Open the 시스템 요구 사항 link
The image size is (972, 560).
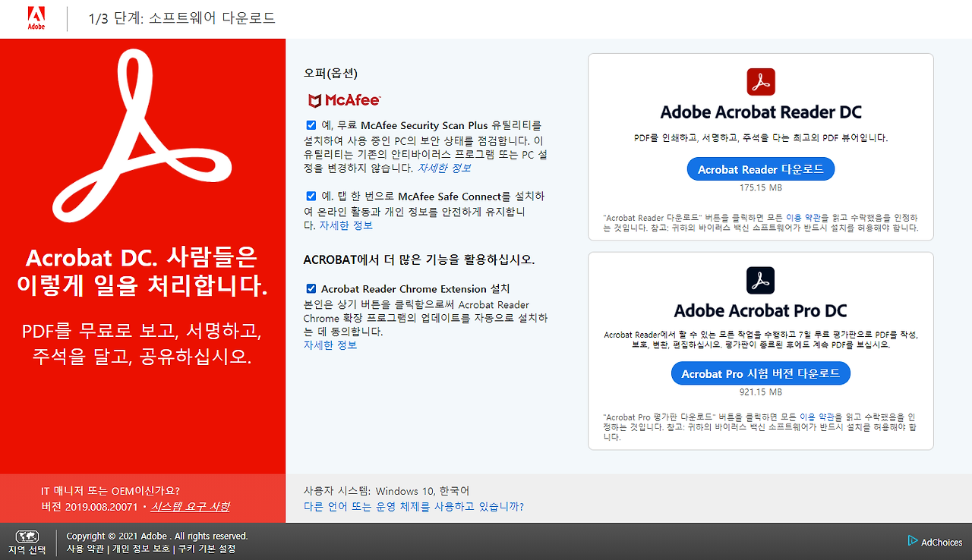[190, 506]
